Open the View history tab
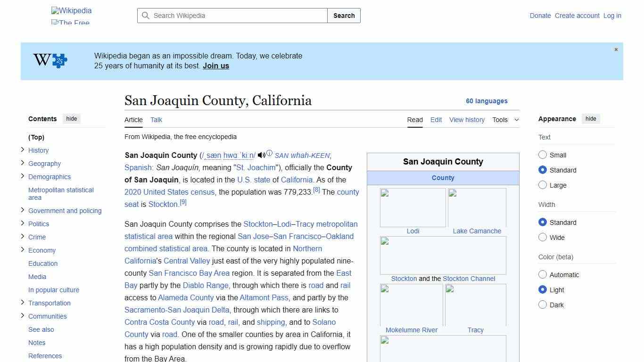 point(467,120)
